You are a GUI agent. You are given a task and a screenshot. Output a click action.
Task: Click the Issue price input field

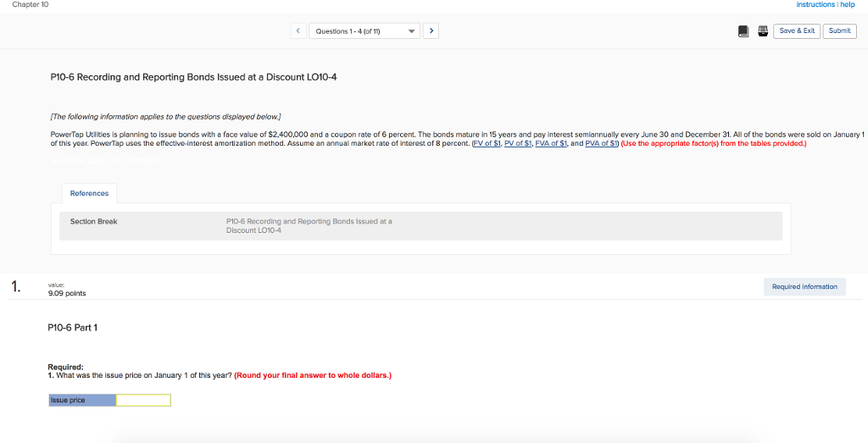(x=143, y=400)
